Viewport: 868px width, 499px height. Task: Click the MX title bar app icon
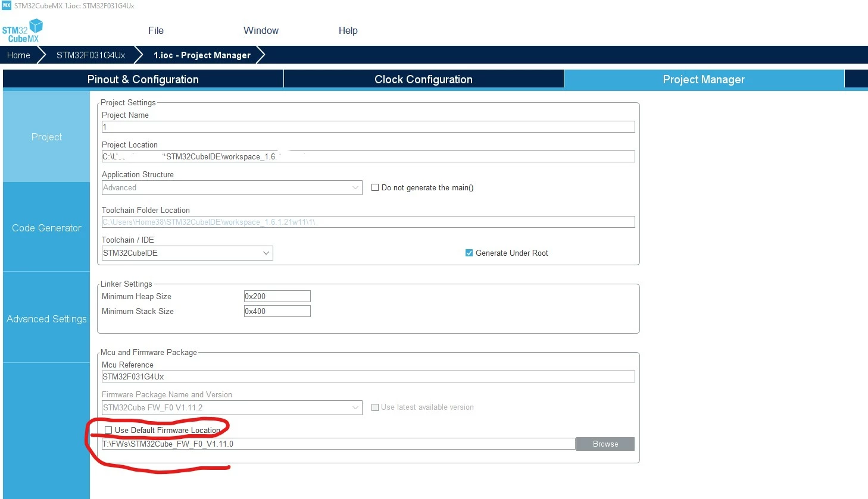point(7,5)
